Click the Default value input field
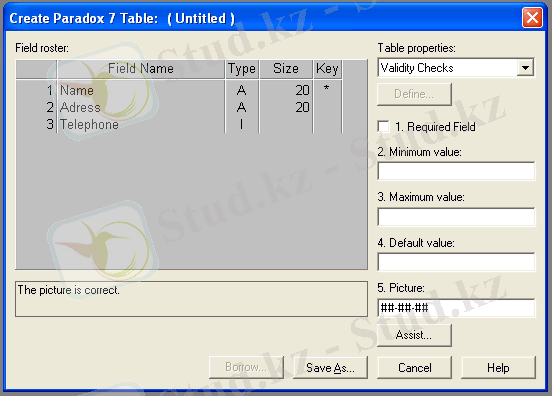Viewport: 552px width, 396px height. 456,262
